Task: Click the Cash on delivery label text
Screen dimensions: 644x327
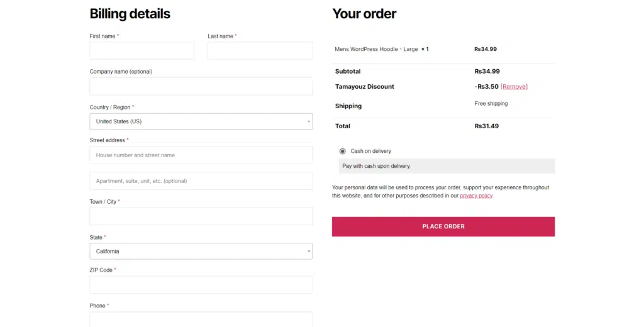Action: click(x=371, y=151)
